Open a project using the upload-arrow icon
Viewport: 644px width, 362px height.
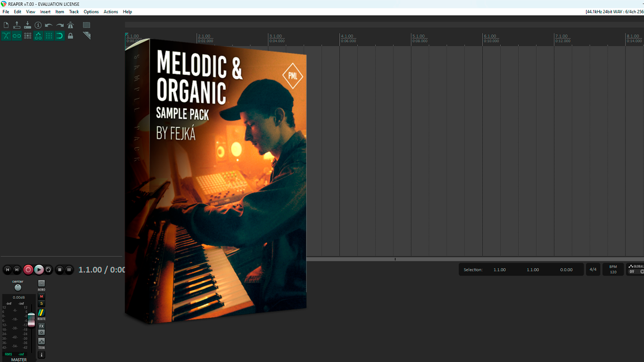click(x=17, y=25)
